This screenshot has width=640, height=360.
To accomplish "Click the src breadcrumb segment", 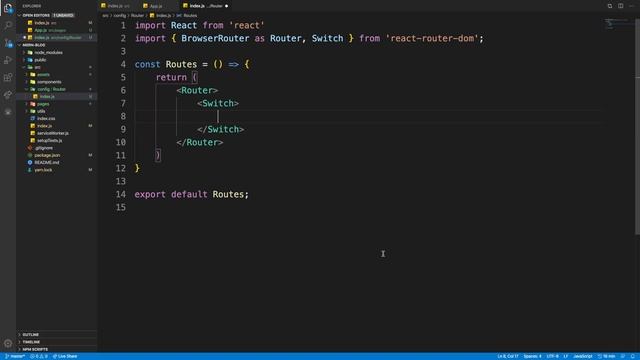I will [105, 16].
